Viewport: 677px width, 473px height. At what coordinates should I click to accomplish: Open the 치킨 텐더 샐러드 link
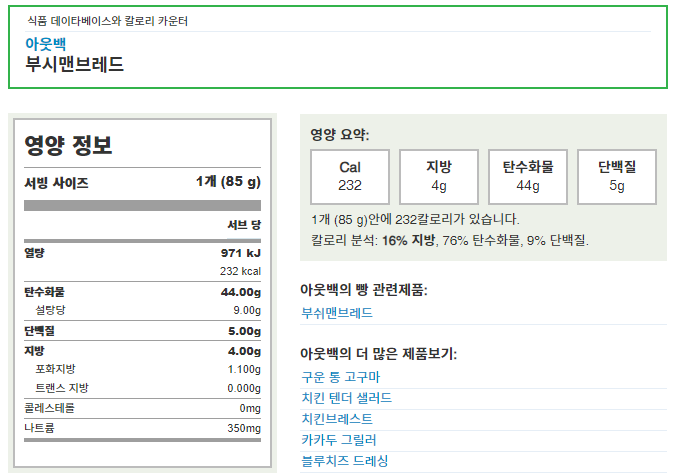pos(347,398)
